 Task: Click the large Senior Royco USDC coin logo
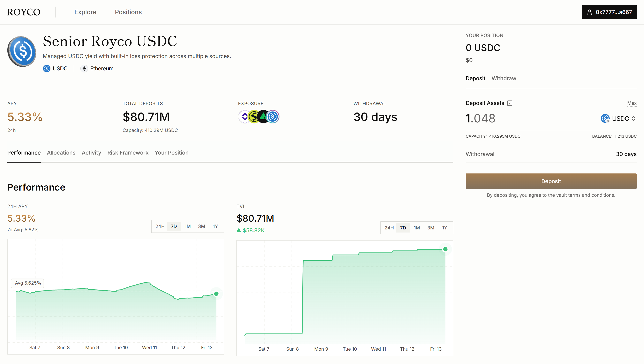(x=22, y=52)
